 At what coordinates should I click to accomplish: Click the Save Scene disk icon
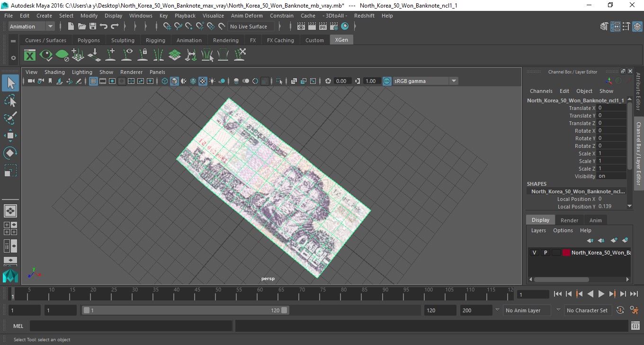tap(93, 27)
